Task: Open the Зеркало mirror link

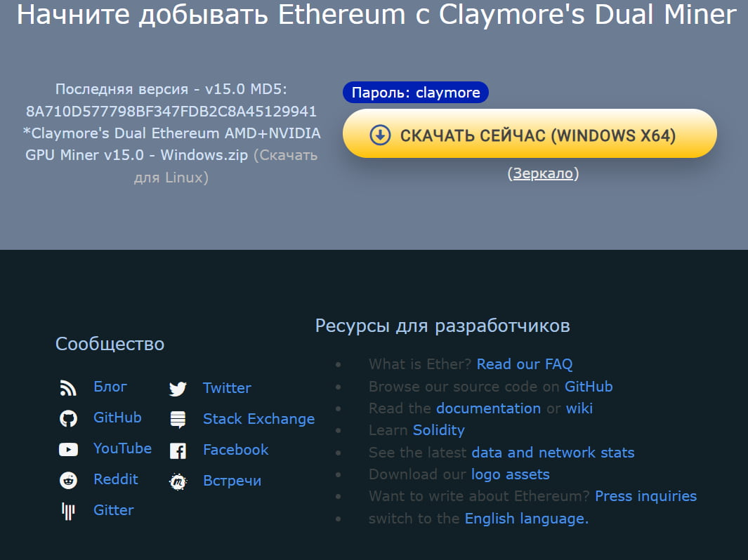Action: click(x=543, y=173)
